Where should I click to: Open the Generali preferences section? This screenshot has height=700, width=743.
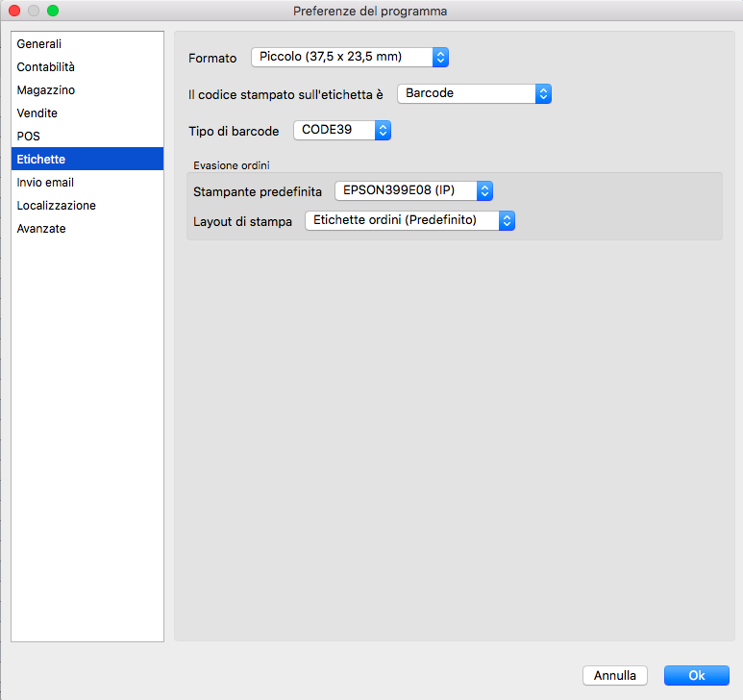[x=39, y=44]
